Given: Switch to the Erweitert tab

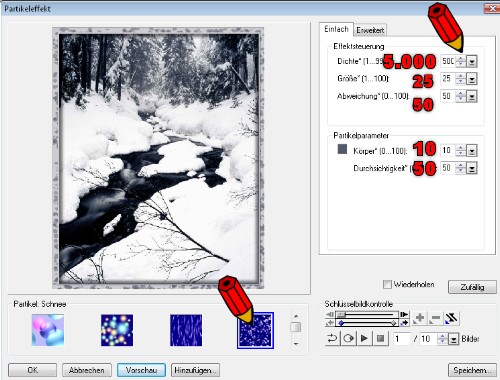Looking at the screenshot, I should pos(370,30).
